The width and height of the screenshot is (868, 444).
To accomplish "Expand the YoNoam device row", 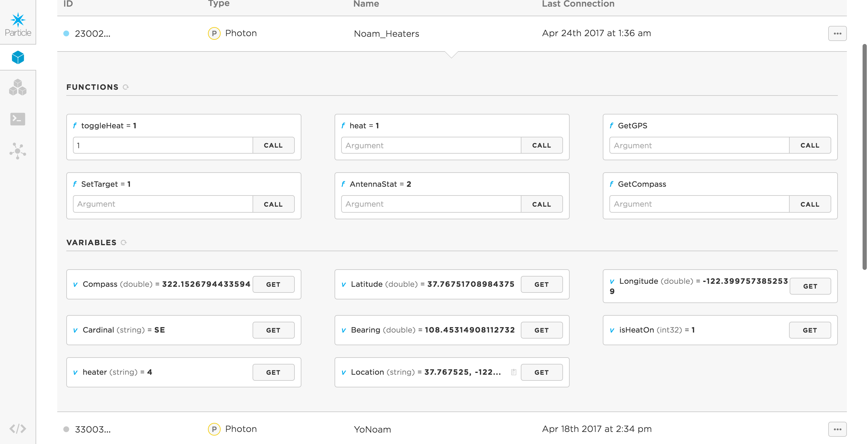I will click(372, 429).
